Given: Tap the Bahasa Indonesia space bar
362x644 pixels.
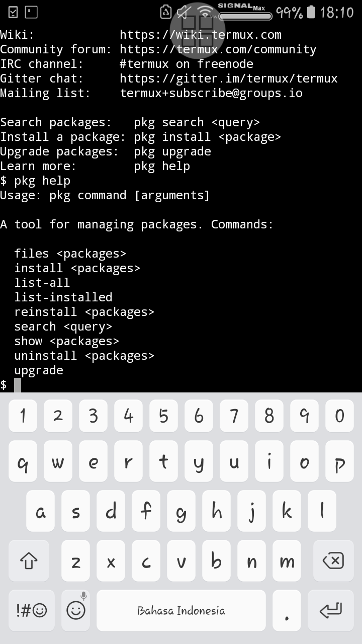Looking at the screenshot, I should 181,611.
